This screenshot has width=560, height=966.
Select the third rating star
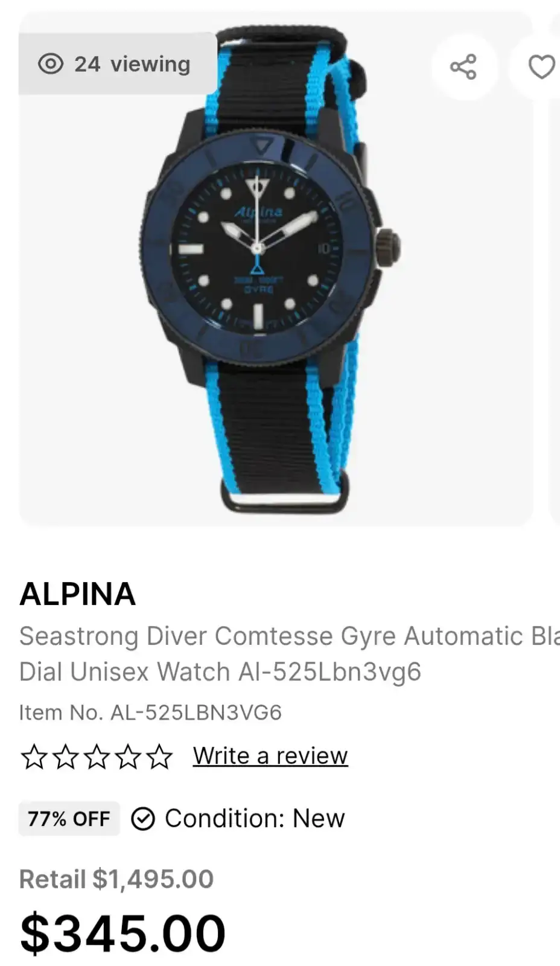click(97, 756)
